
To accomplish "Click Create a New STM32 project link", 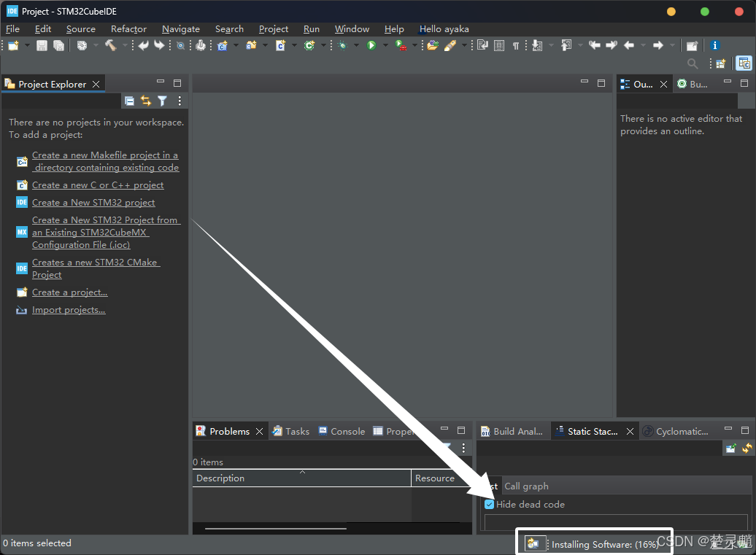I will (x=93, y=202).
